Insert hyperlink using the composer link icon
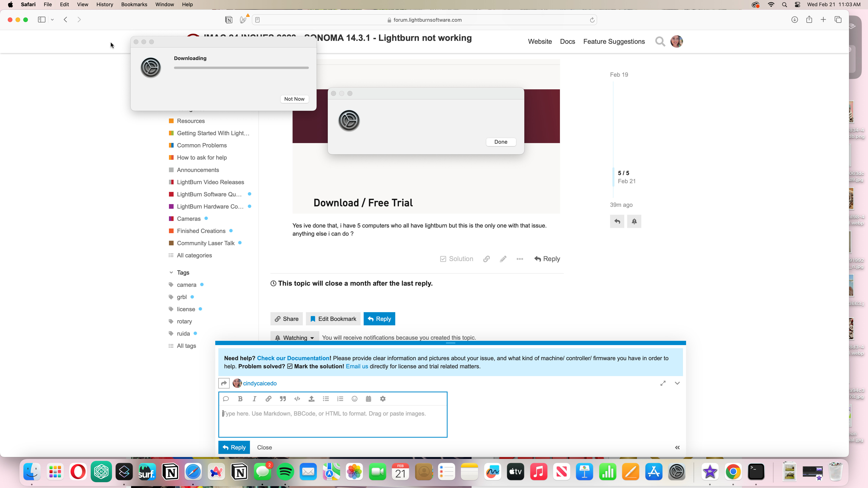 pos(269,399)
